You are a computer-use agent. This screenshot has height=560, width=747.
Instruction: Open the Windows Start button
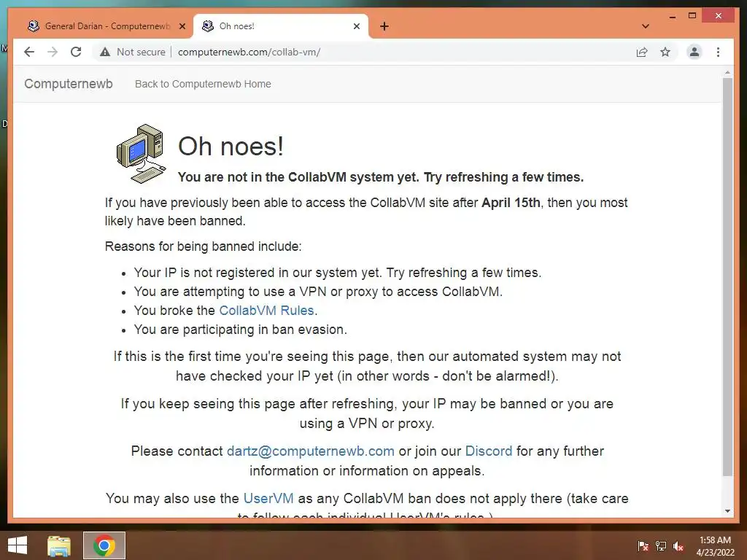(18, 545)
